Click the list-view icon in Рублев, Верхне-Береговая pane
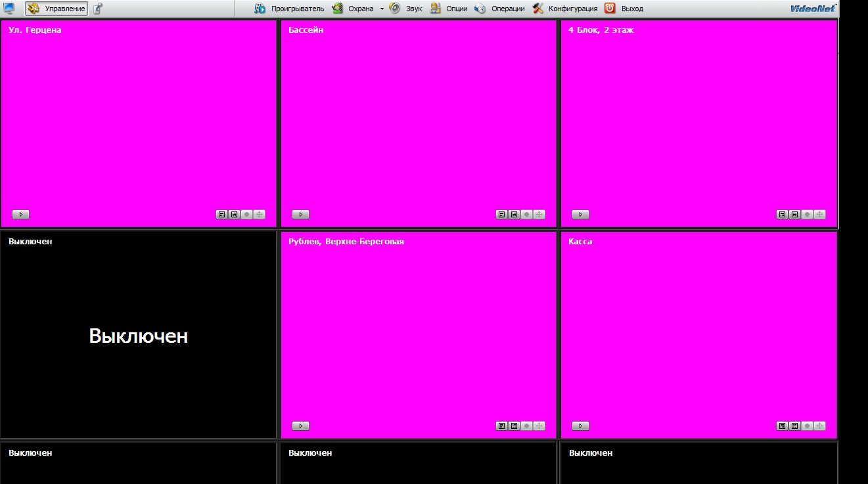 point(514,426)
